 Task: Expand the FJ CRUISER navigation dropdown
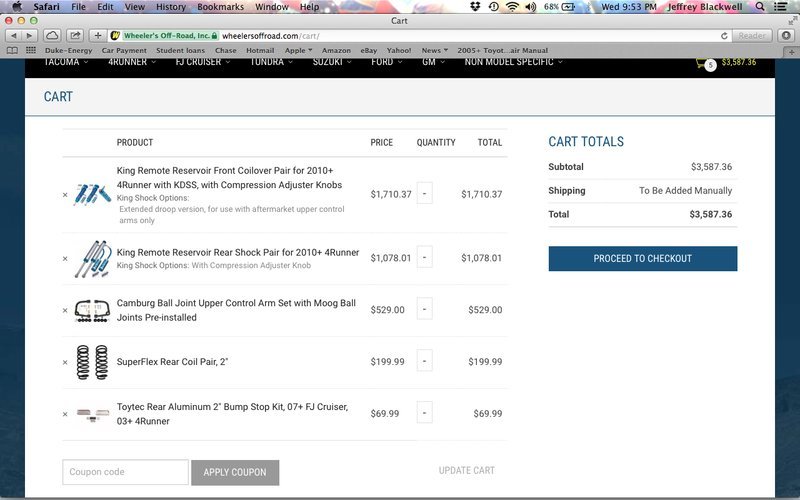pos(203,62)
